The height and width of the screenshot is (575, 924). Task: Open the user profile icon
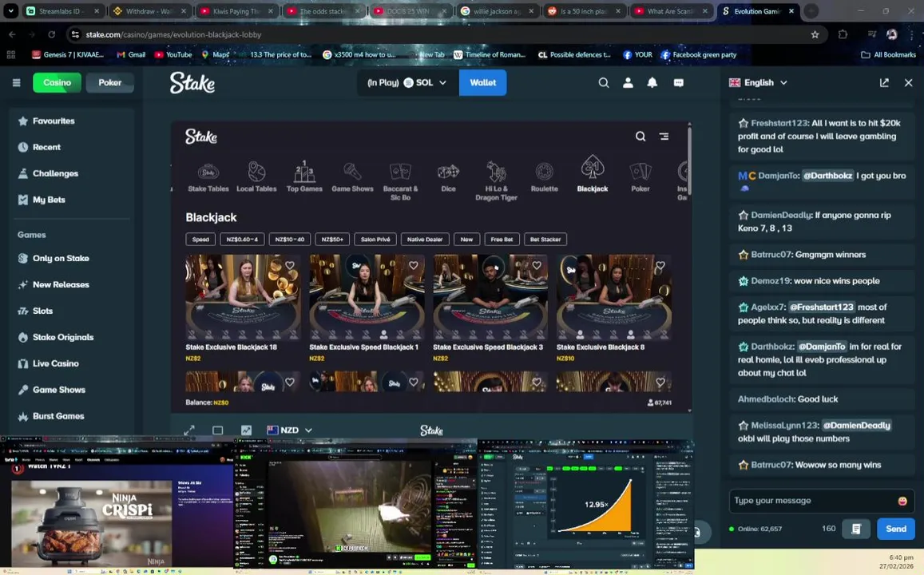pos(629,83)
